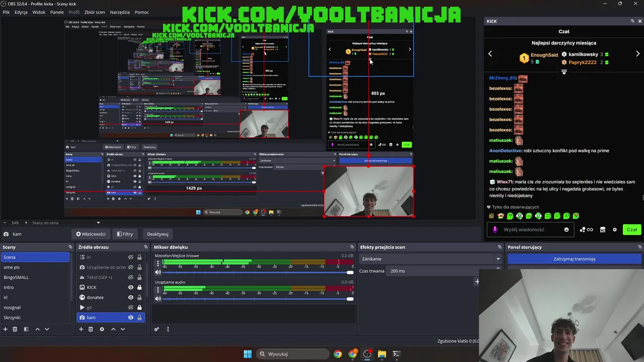Open the Skaluj do okna scaling dropdown
The height and width of the screenshot is (362, 644).
point(66,223)
